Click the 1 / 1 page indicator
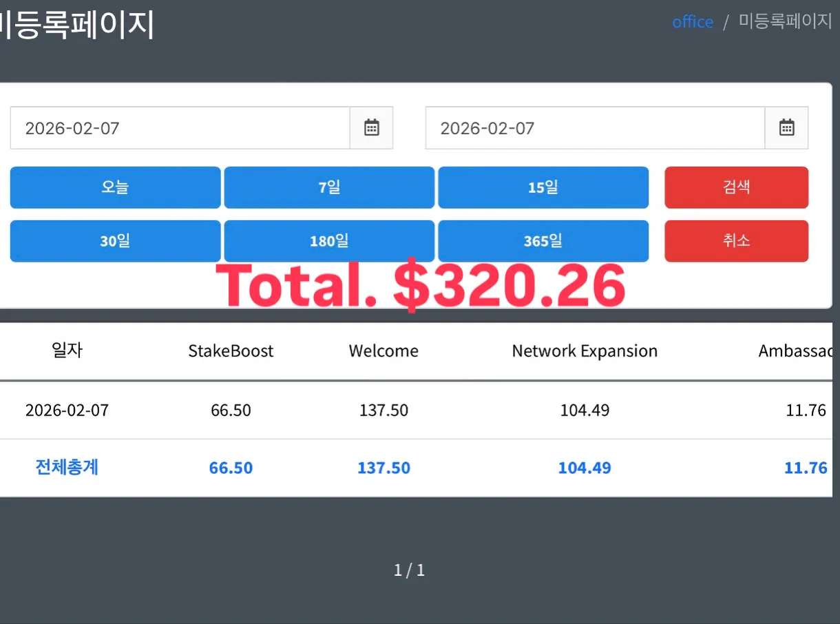 [x=409, y=570]
